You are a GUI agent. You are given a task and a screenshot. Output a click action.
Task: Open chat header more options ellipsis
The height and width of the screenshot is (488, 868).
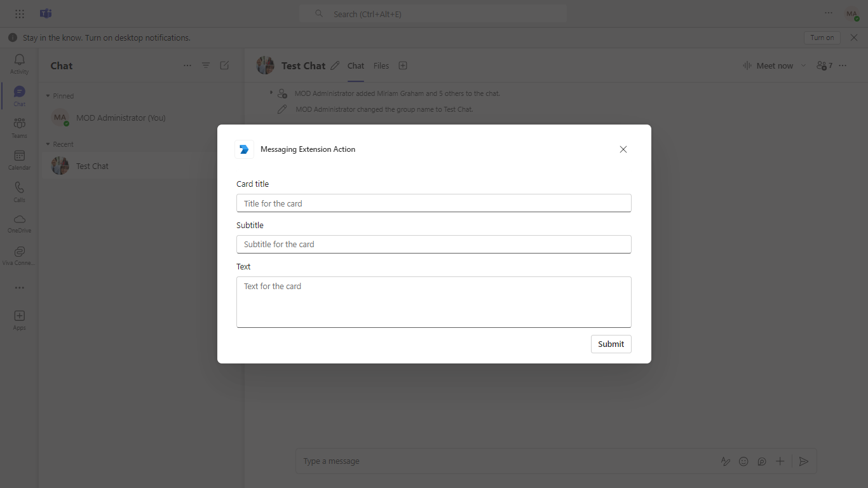tap(843, 65)
